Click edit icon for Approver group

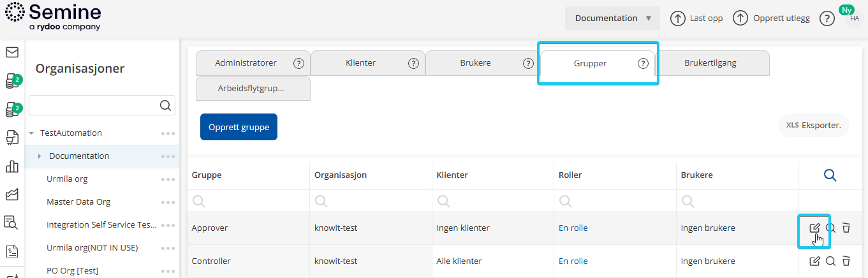click(814, 228)
